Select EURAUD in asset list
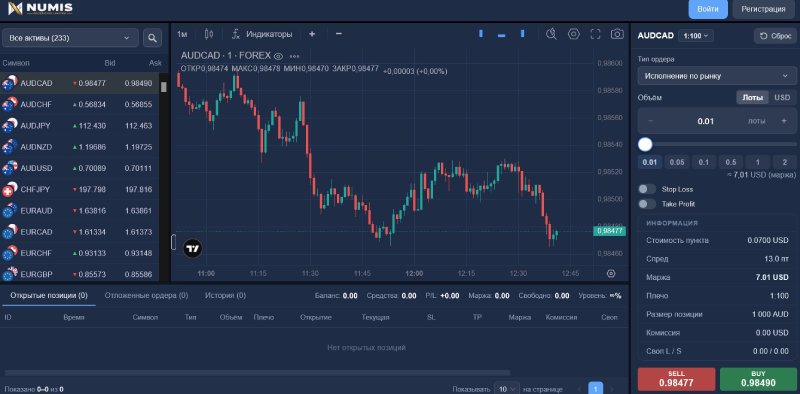 (80, 211)
